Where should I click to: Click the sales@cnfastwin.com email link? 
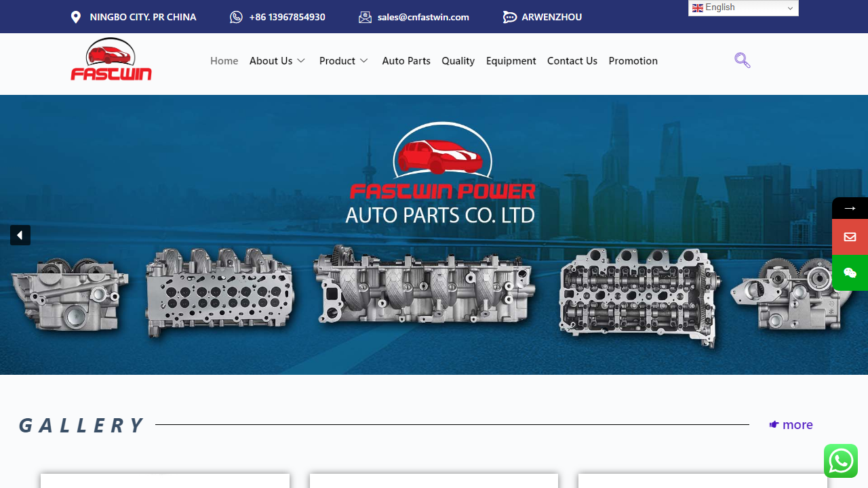(x=423, y=17)
